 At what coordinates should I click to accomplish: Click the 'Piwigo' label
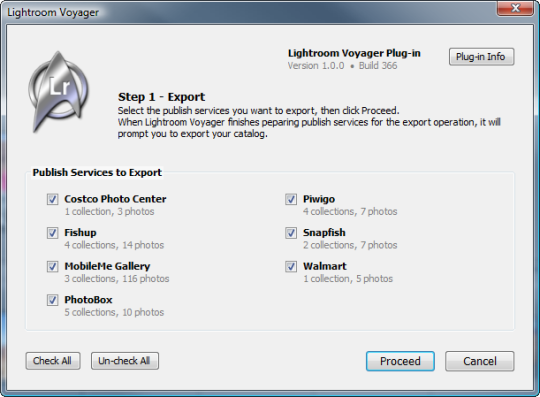[319, 199]
